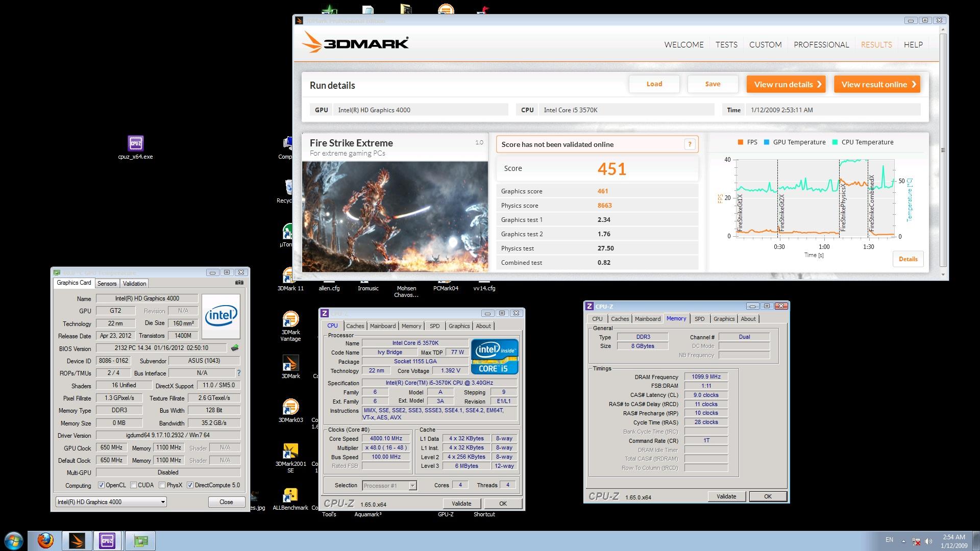Open 3DMark HELP tab
Screen dimensions: 980x551
[913, 45]
